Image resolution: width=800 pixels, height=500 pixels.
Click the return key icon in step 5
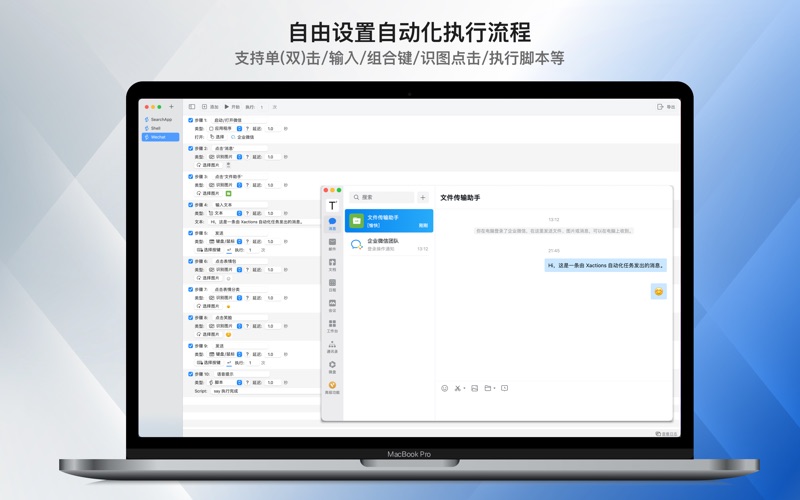(x=229, y=250)
